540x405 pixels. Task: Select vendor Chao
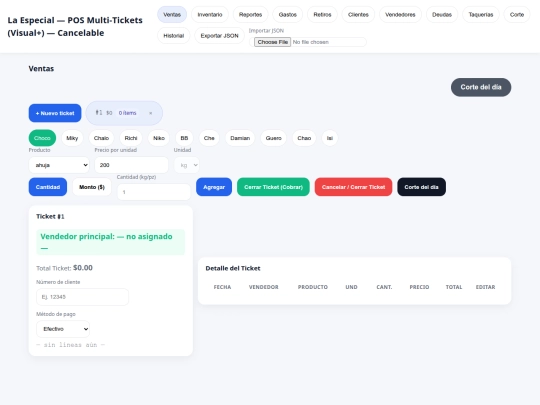click(304, 138)
